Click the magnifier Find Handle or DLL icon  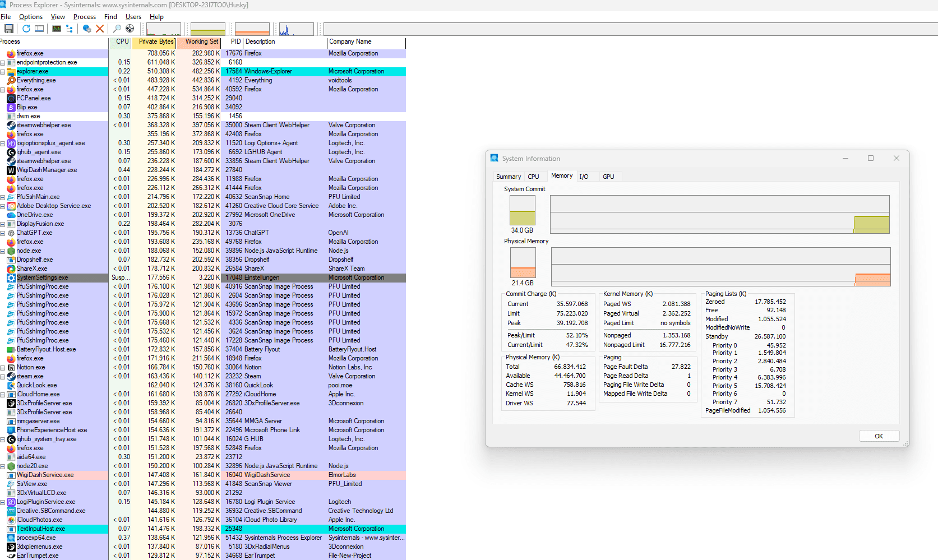[117, 29]
